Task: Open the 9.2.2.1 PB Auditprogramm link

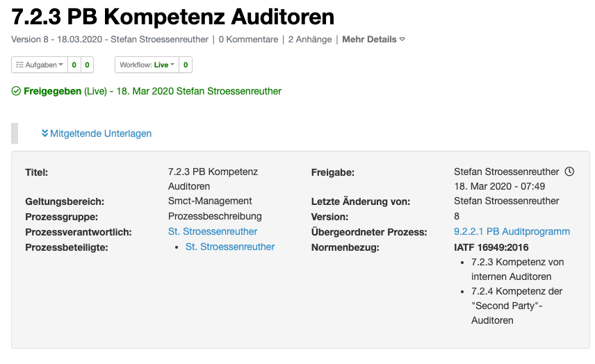Action: pyautogui.click(x=512, y=231)
